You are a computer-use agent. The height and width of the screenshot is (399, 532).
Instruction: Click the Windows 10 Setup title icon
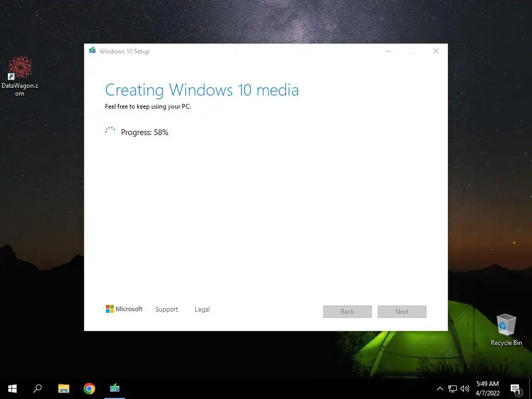(x=92, y=51)
